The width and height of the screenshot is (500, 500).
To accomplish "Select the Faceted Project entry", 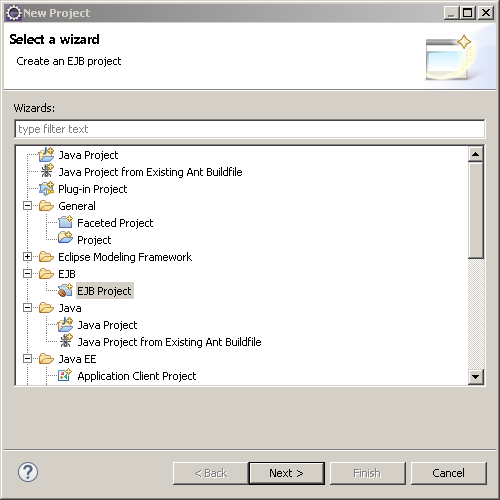I will click(x=115, y=223).
